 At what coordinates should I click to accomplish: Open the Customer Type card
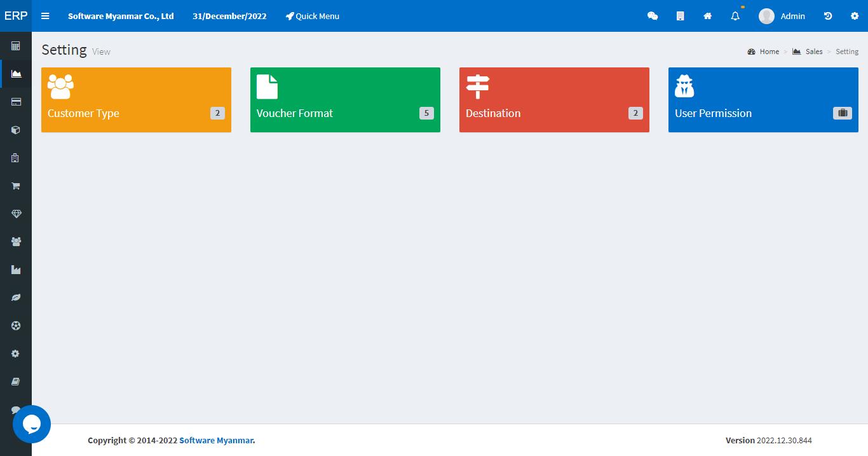[136, 100]
